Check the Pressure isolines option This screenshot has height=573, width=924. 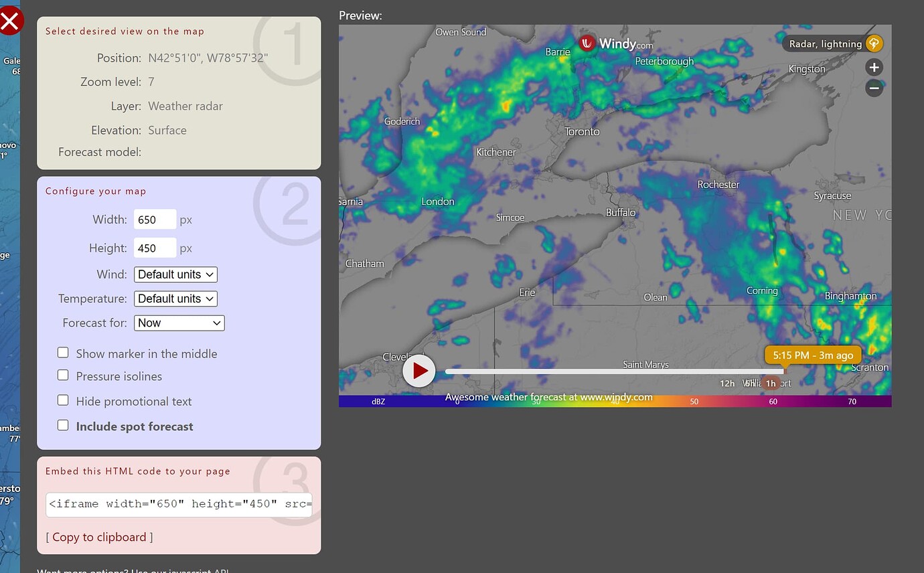[x=63, y=375]
